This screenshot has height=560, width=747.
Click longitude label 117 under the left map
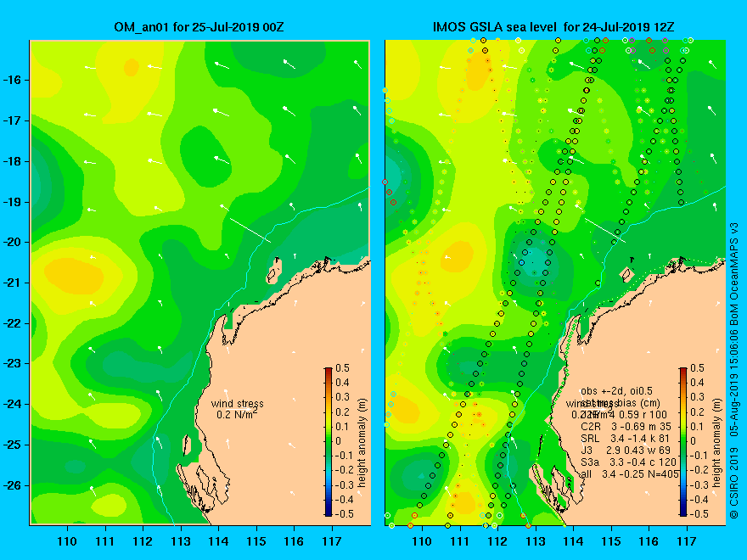[x=332, y=541]
